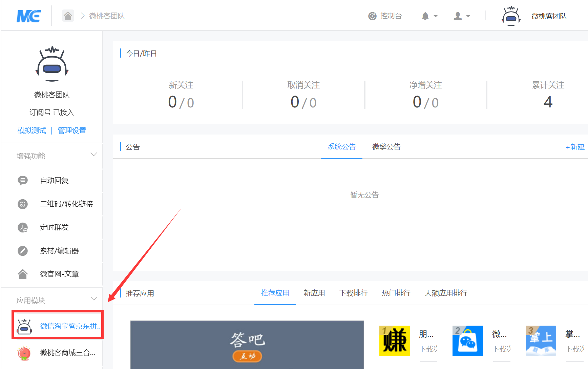The width and height of the screenshot is (588, 369).
Task: Click the 定时群发 clock icon
Action: pyautogui.click(x=23, y=227)
